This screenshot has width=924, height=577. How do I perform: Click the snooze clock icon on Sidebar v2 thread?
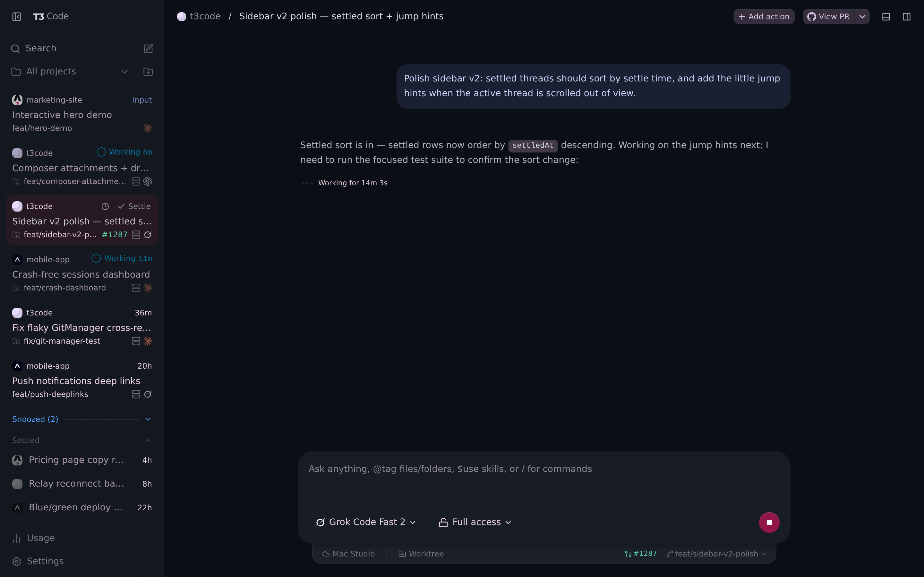click(105, 206)
